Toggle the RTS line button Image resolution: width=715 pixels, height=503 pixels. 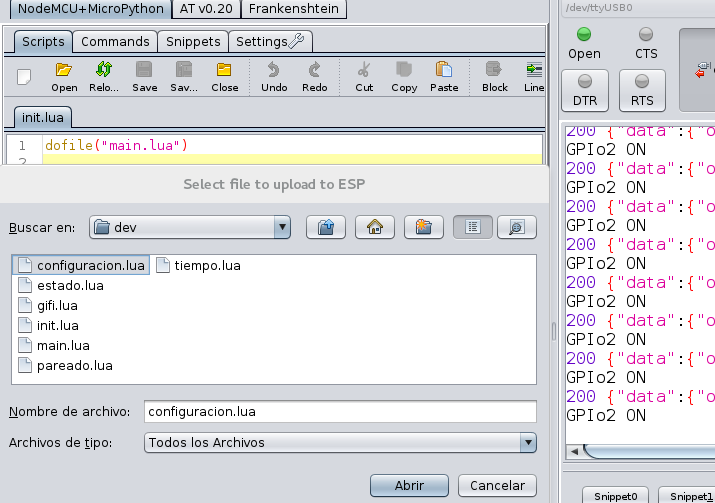point(642,90)
